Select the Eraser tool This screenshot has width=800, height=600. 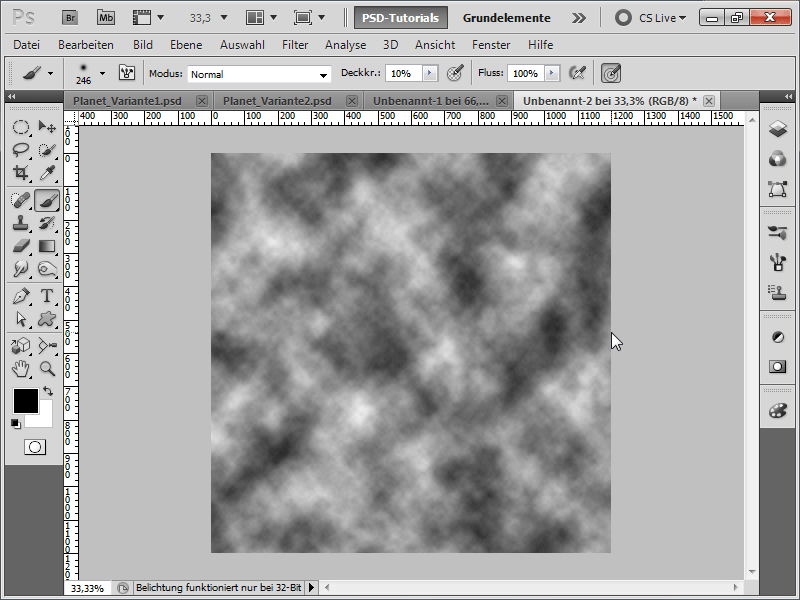(20, 246)
